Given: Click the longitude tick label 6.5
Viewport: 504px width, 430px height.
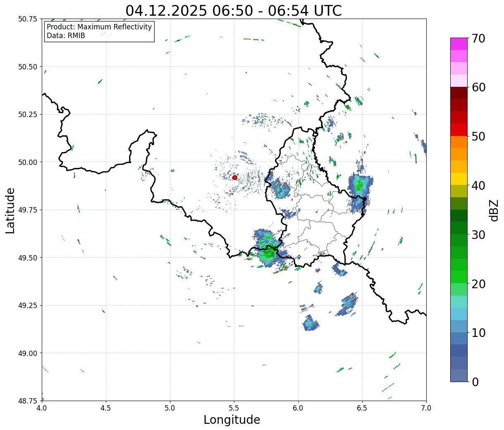Looking at the screenshot, I should coord(362,408).
